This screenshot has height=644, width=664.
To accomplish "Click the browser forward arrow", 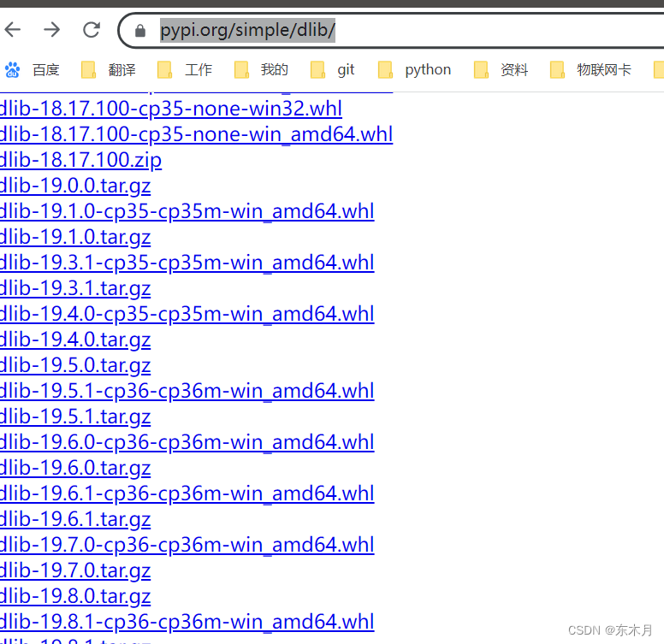I will pyautogui.click(x=51, y=30).
